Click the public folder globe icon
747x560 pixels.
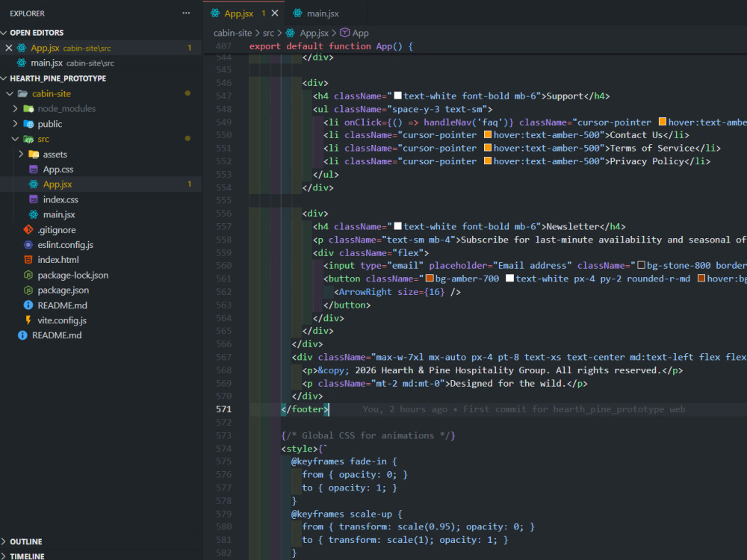(x=28, y=124)
